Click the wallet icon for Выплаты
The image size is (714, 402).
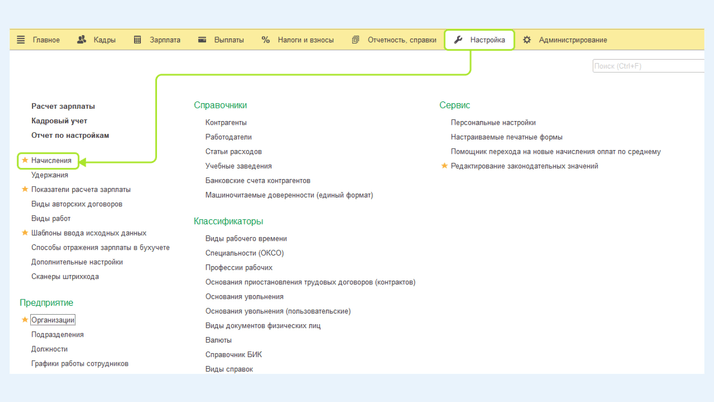tap(202, 40)
